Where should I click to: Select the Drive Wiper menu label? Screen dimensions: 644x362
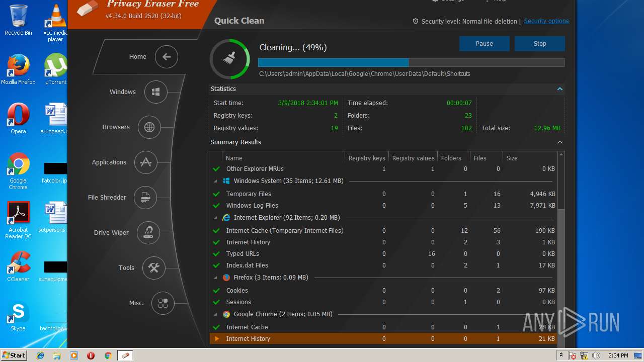click(111, 233)
